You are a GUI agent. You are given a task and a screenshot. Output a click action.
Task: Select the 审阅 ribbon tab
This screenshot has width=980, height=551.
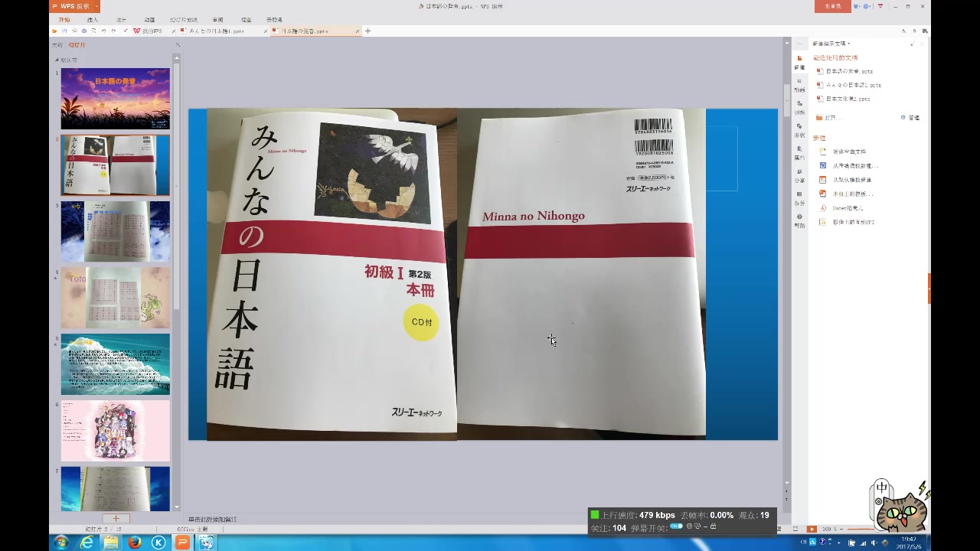(x=217, y=20)
